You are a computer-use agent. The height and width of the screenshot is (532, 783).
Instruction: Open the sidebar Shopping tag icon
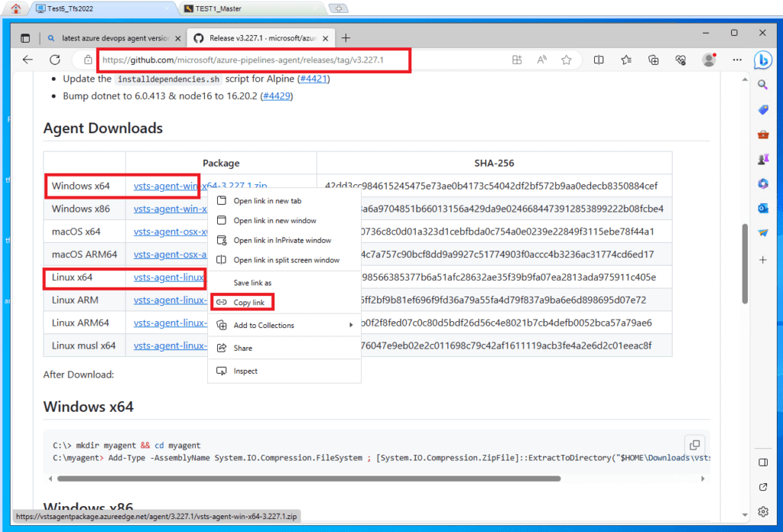point(763,110)
